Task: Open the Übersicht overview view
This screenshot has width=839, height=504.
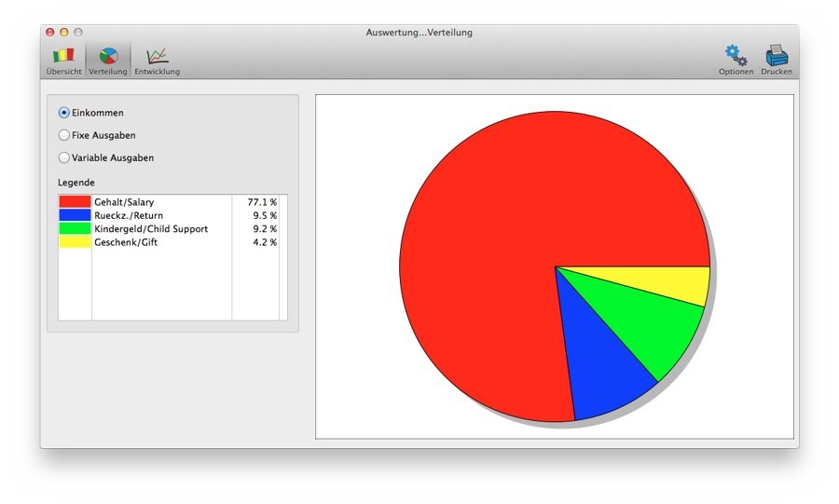Action: pos(63,57)
